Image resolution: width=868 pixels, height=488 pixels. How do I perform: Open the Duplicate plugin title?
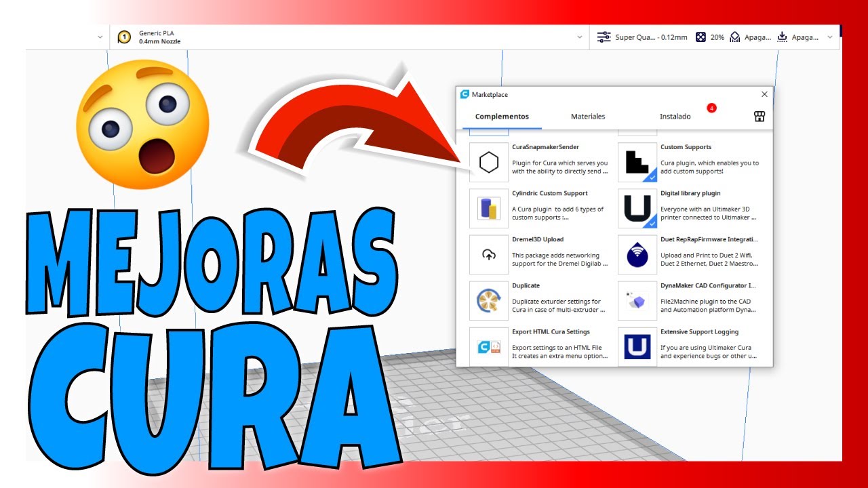point(526,285)
